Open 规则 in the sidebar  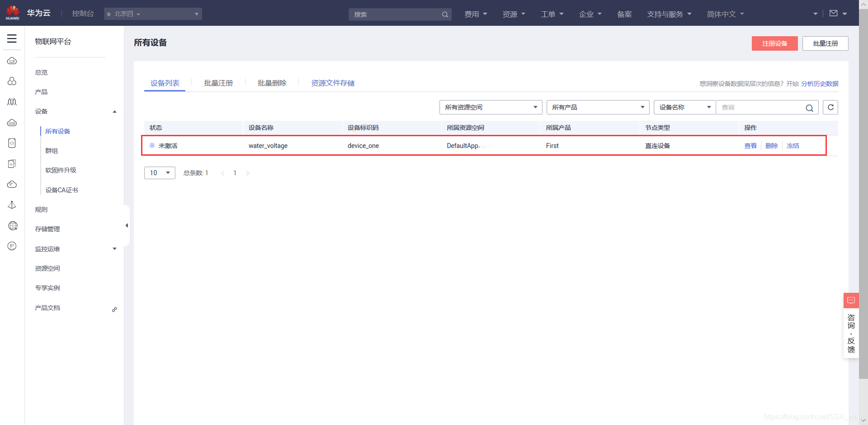click(41, 210)
